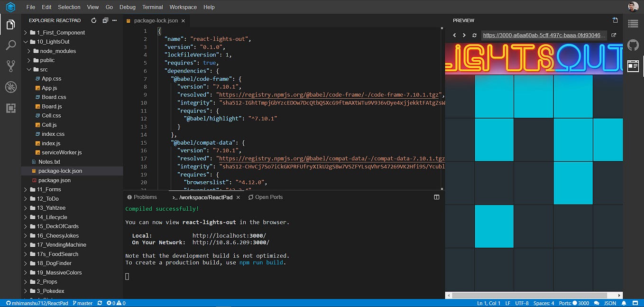
Task: Open the package.json file
Action: (55, 180)
